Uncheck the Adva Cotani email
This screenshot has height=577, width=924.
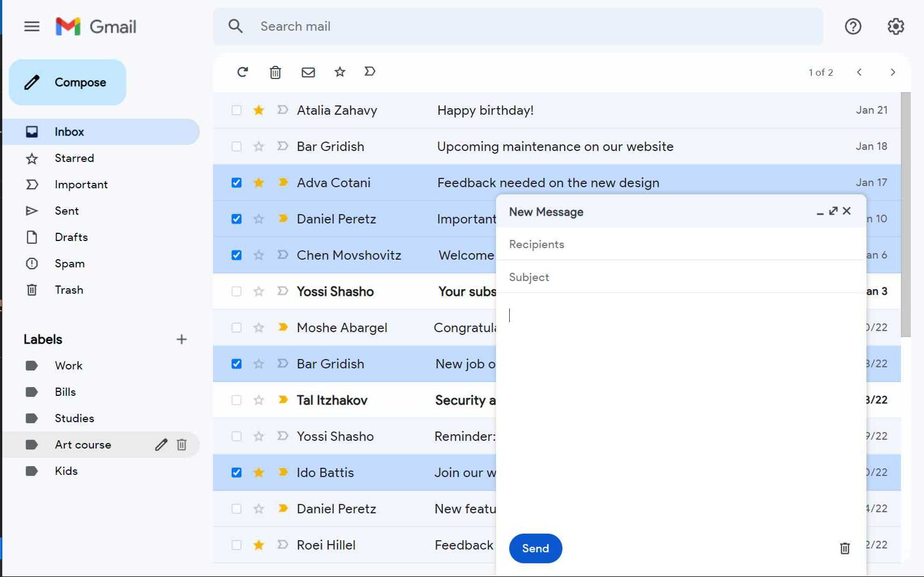point(236,183)
